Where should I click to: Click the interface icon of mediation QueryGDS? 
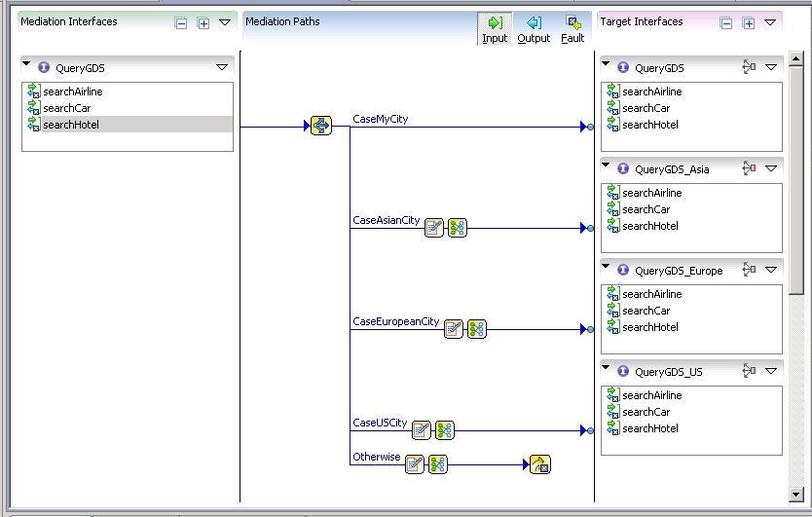point(44,67)
